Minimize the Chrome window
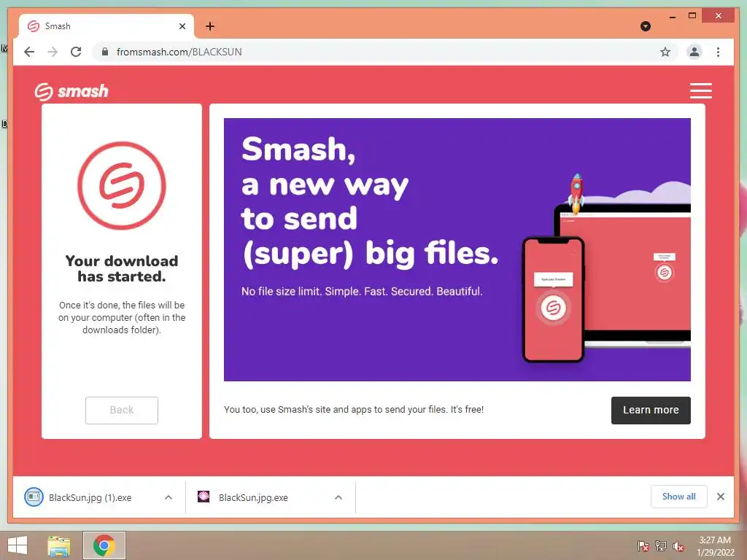Viewport: 747px width, 560px height. click(672, 17)
